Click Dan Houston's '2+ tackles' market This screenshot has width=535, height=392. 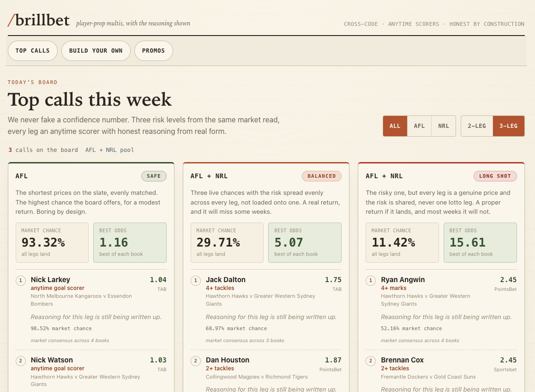(220, 369)
